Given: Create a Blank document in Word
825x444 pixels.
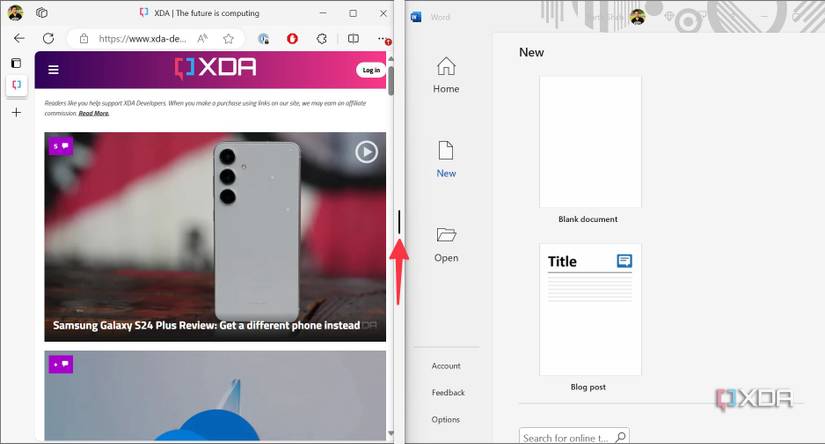Looking at the screenshot, I should coord(590,142).
